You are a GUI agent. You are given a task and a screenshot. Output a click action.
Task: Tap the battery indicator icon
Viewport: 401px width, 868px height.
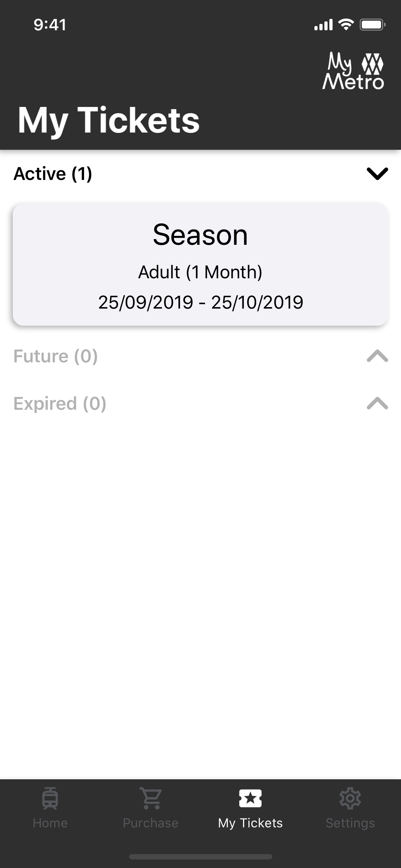(372, 25)
